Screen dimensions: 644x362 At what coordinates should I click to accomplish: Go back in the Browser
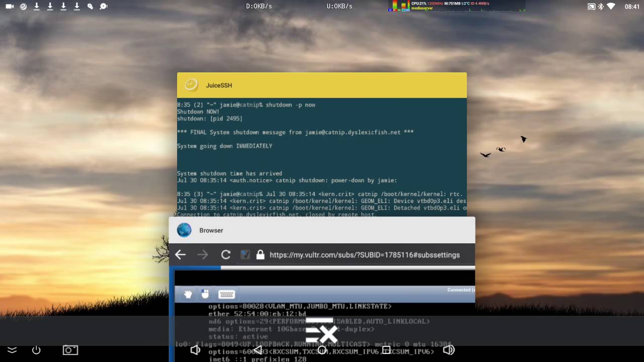coord(180,255)
